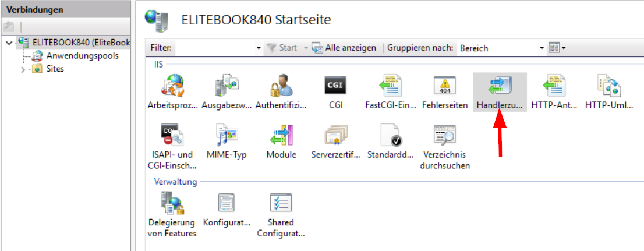Screen dimensions: 644x251
Task: Collapse the IIS group header
Action: point(158,65)
